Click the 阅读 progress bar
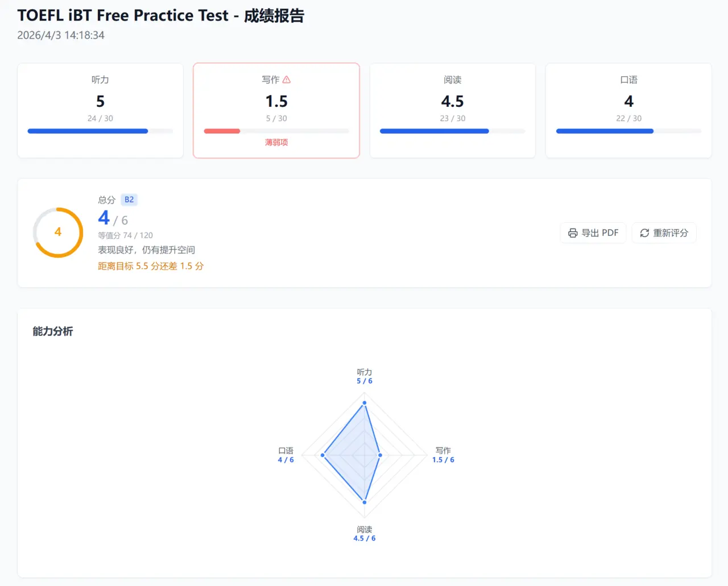 pyautogui.click(x=453, y=131)
